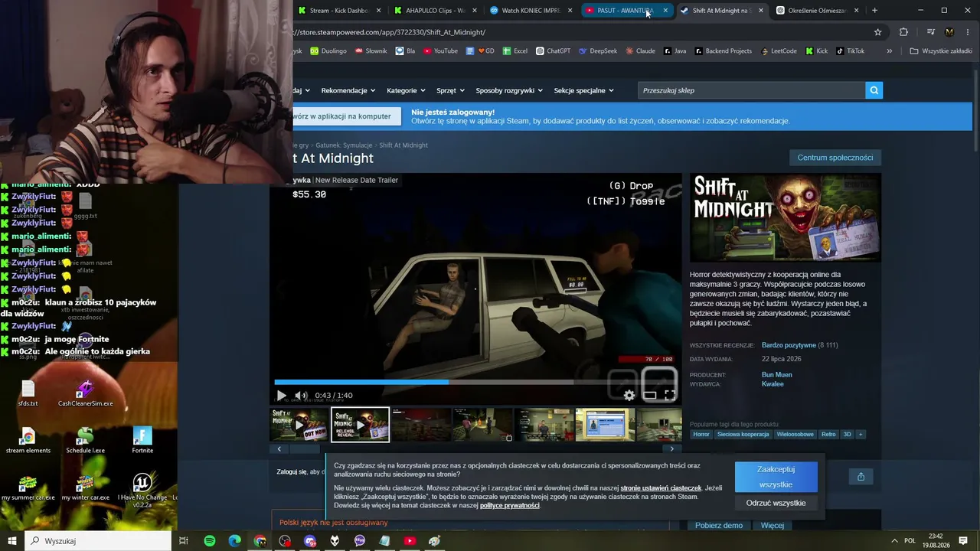The height and width of the screenshot is (551, 980).
Task: Reject cookies with Odrzuć wszystkie
Action: point(776,503)
